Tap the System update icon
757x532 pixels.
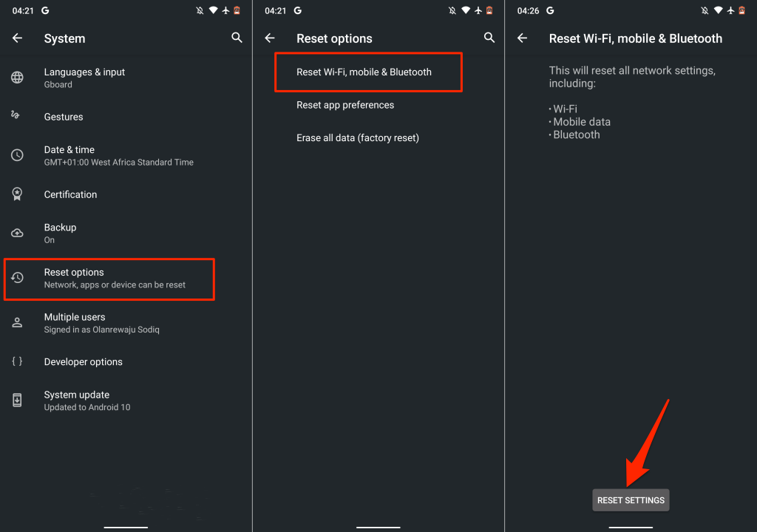[17, 400]
